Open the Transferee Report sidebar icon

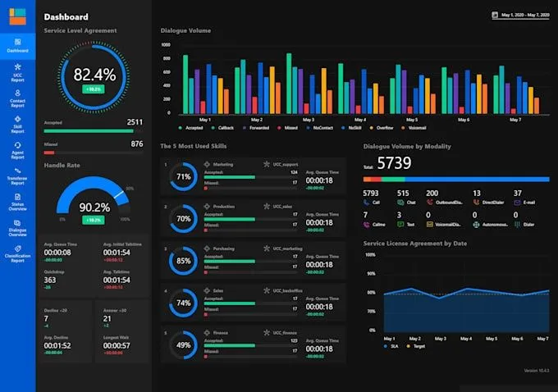coord(17,176)
